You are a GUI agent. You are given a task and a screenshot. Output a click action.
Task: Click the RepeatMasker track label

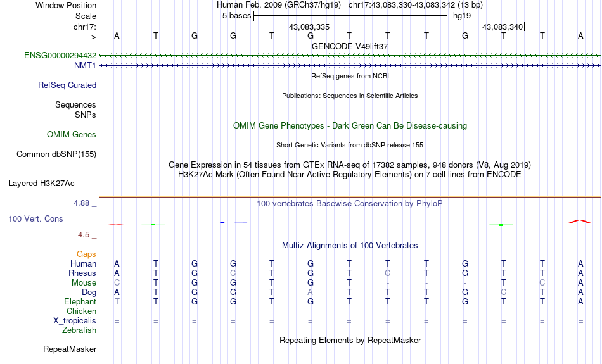70,349
